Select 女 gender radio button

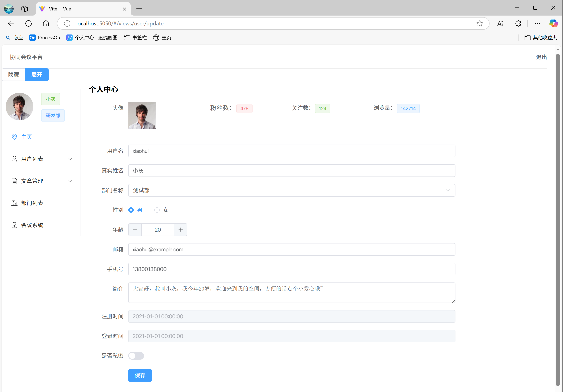point(157,210)
